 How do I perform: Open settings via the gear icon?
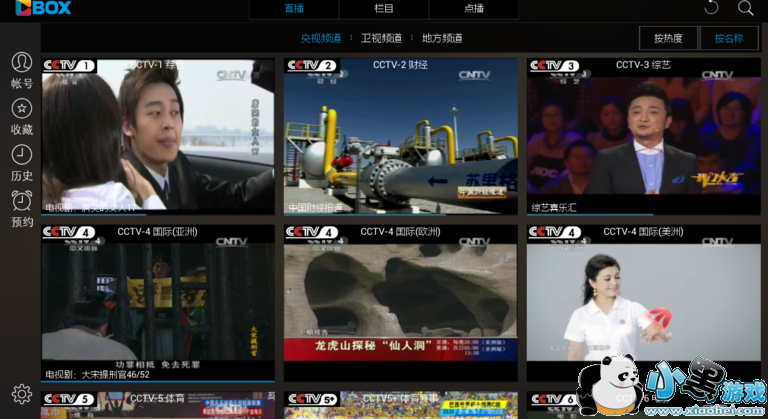point(22,394)
